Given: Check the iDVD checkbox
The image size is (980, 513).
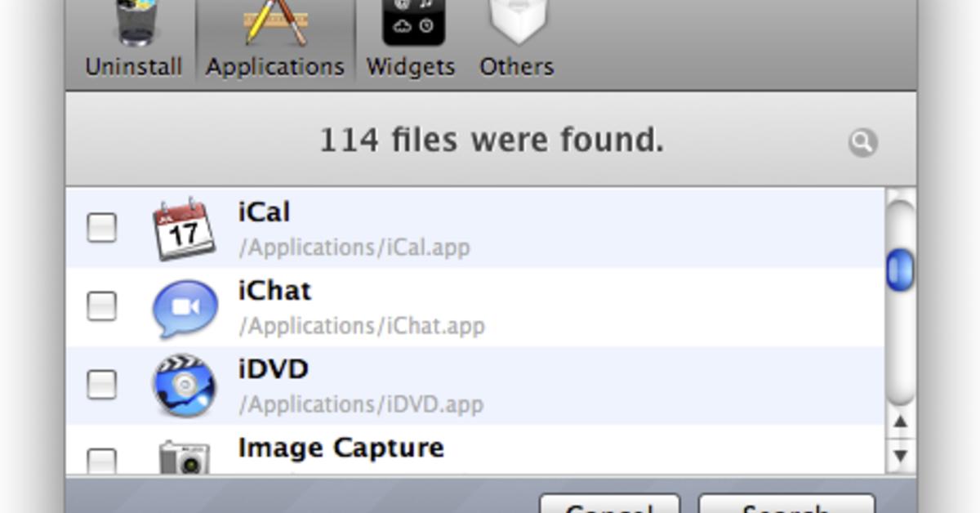Looking at the screenshot, I should click(x=102, y=384).
